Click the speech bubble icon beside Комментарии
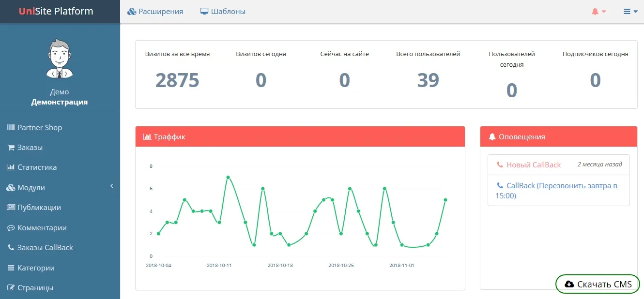644x299 pixels. tap(11, 228)
